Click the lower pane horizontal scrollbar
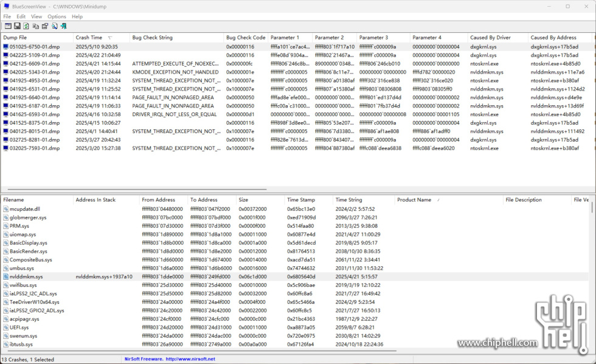Screen dimensions: 596x364 click(201, 351)
